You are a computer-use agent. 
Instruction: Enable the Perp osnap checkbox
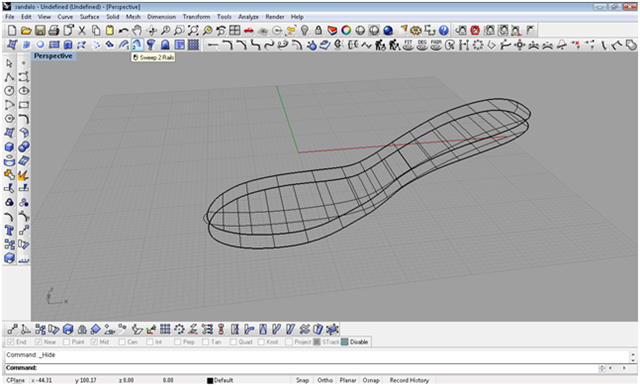point(178,342)
